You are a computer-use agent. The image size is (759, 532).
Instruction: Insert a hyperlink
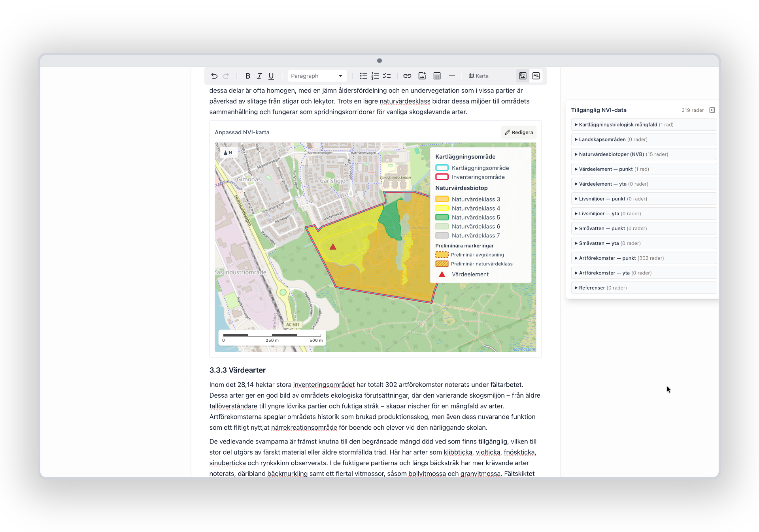point(407,76)
